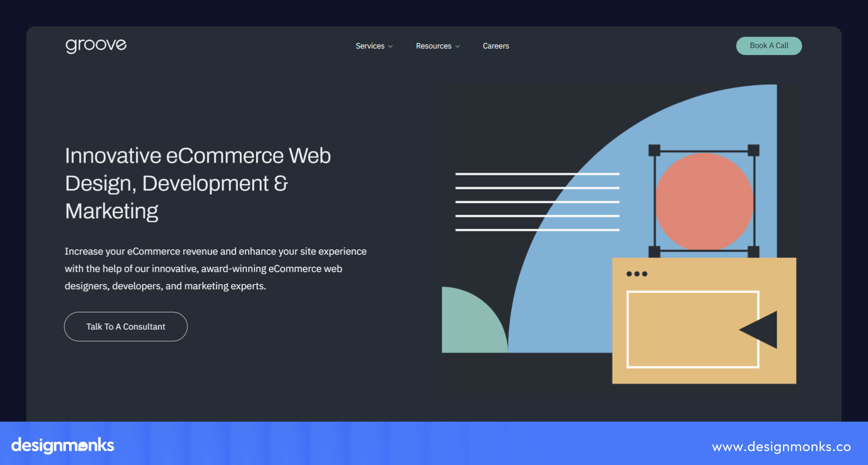Click the hero illustration graphic
This screenshot has width=868, height=465.
pyautogui.click(x=619, y=234)
